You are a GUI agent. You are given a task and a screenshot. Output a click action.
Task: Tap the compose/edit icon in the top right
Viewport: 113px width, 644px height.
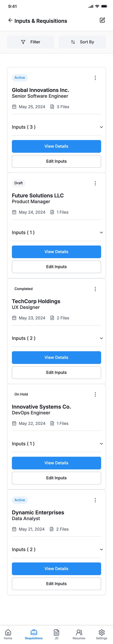point(102,20)
